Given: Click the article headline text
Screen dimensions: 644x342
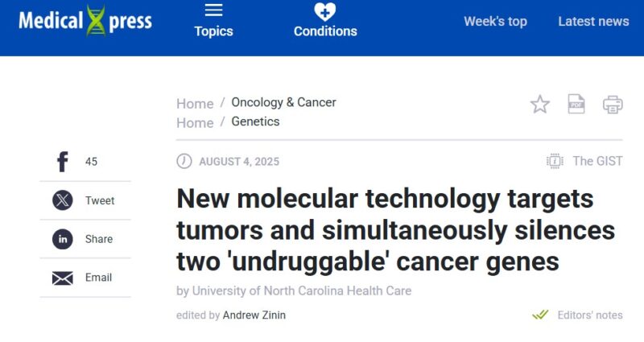Looking at the screenshot, I should pyautogui.click(x=395, y=230).
